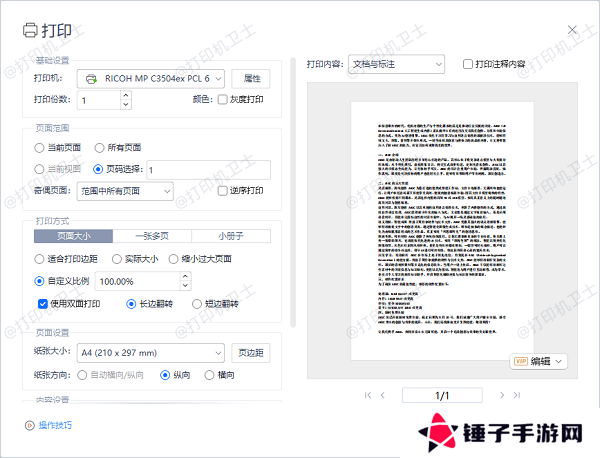Close the print dialog
The height and width of the screenshot is (458, 600).
[x=572, y=29]
